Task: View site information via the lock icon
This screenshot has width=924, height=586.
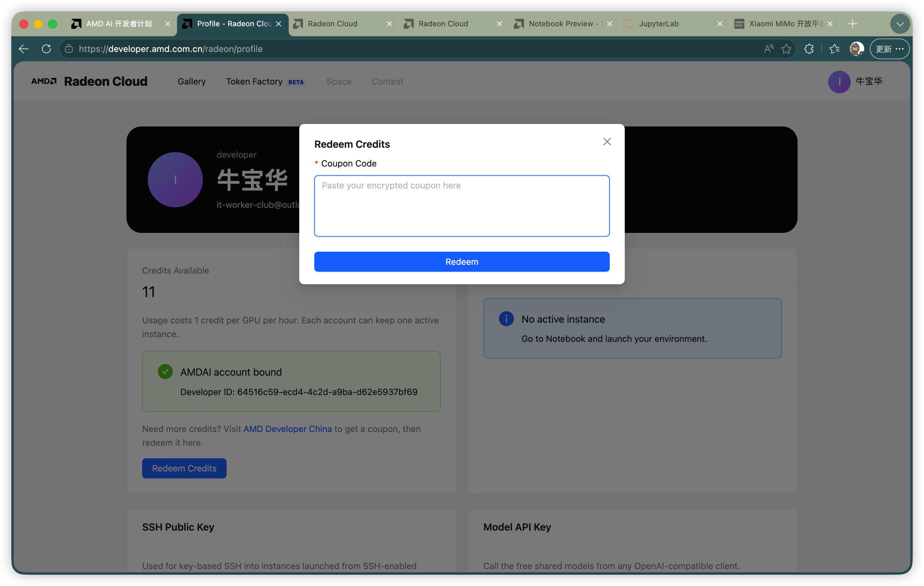Action: click(69, 49)
